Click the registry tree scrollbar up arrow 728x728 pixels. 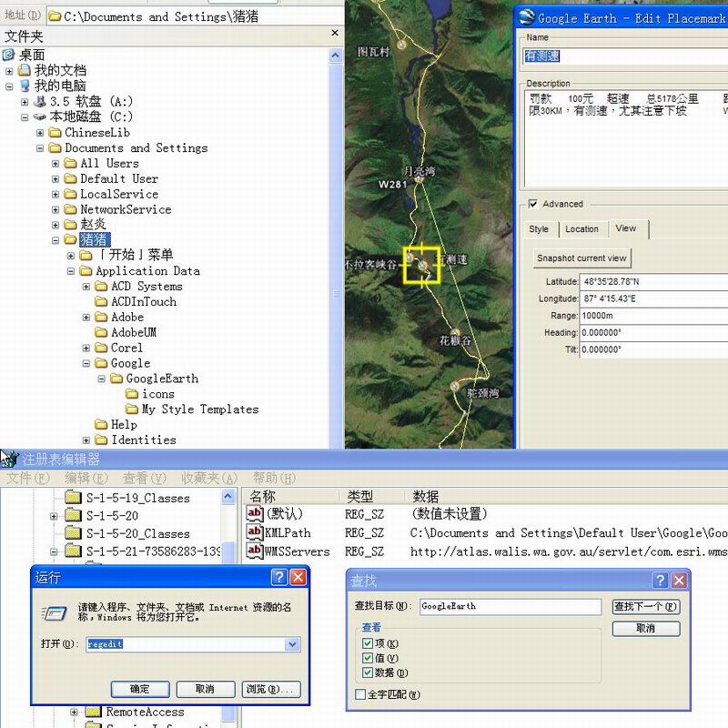227,497
